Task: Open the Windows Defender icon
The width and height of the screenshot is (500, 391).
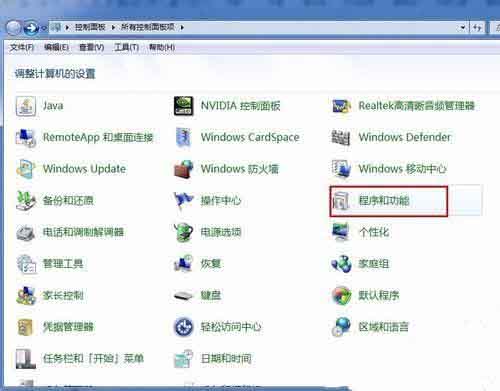Action: click(341, 137)
